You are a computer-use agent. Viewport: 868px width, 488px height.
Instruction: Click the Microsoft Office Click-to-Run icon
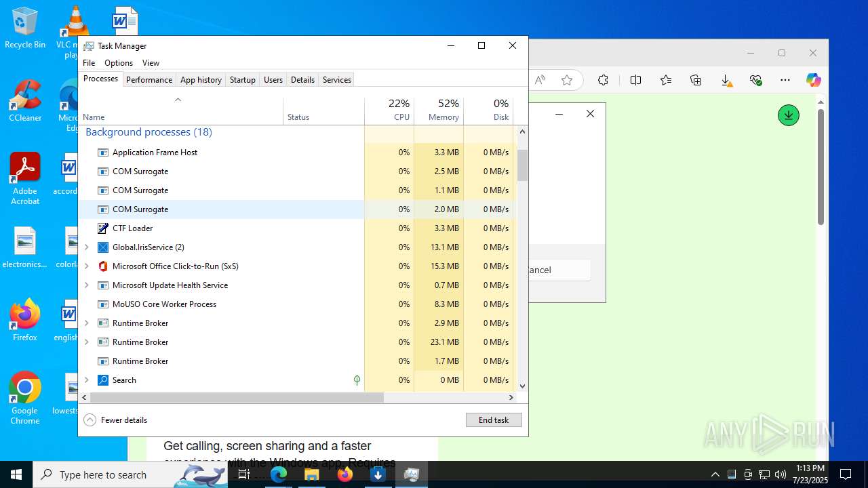click(103, 266)
